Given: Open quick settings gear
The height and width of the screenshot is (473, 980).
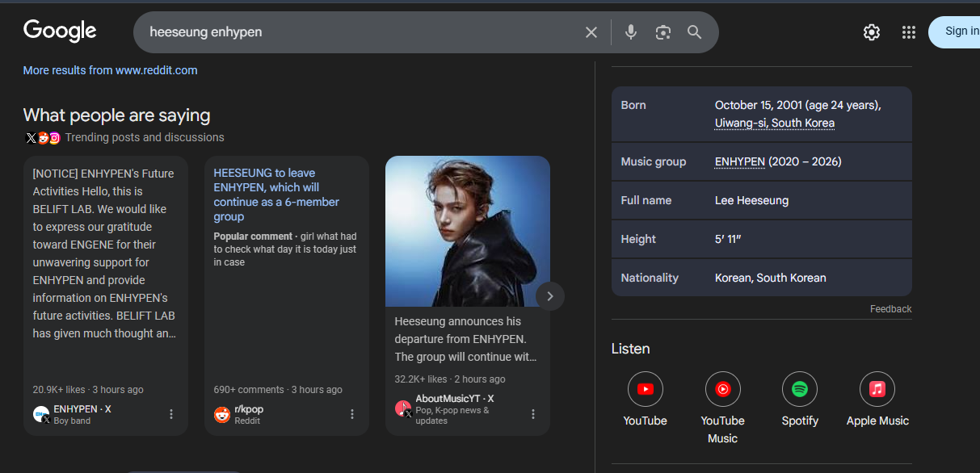Looking at the screenshot, I should pos(871,32).
